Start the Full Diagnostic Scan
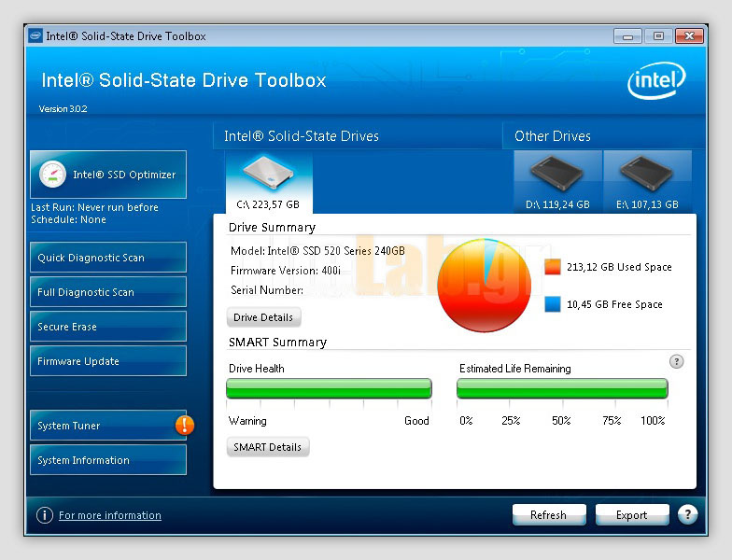732x560 pixels. tap(107, 292)
